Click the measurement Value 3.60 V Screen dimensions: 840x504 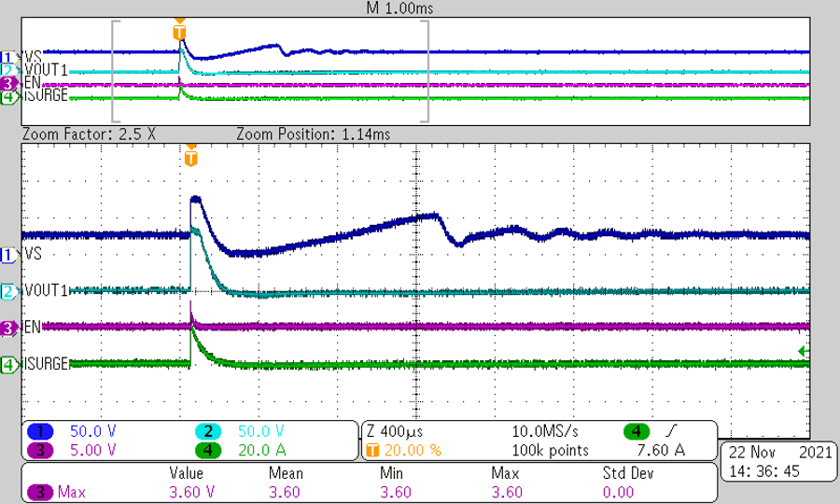pos(191,492)
